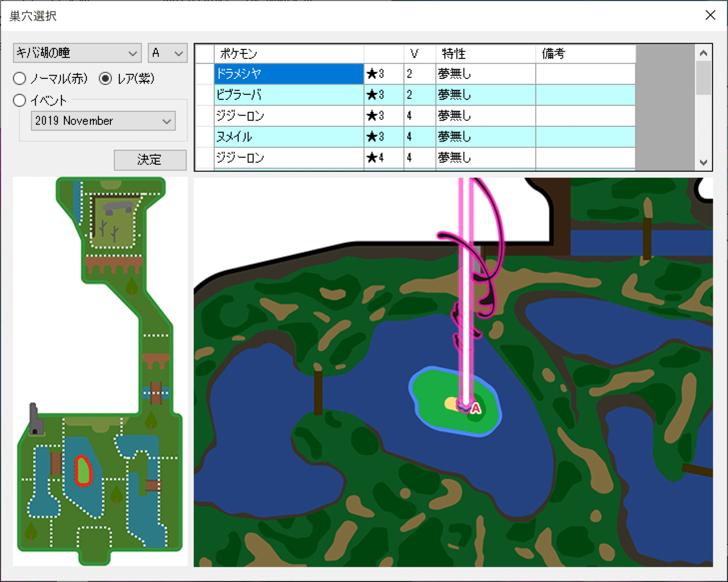Click the green island in the lake
The height and width of the screenshot is (582, 728).
coord(456,401)
